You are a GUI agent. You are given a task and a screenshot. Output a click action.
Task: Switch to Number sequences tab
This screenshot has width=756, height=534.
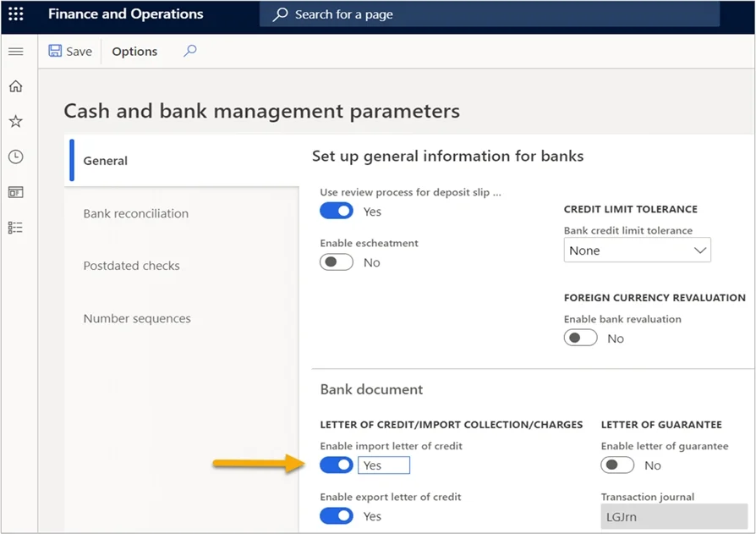pos(137,318)
